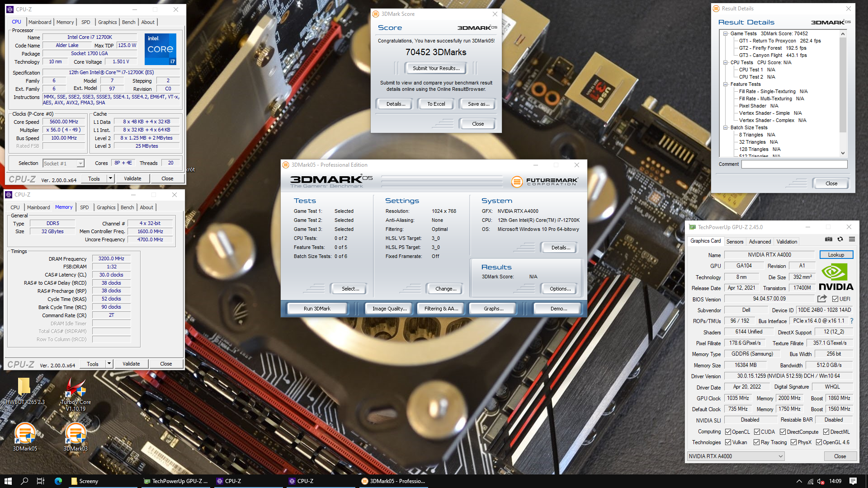Click the scroll down arrow in Result Details
The image size is (868, 488).
pos(843,153)
